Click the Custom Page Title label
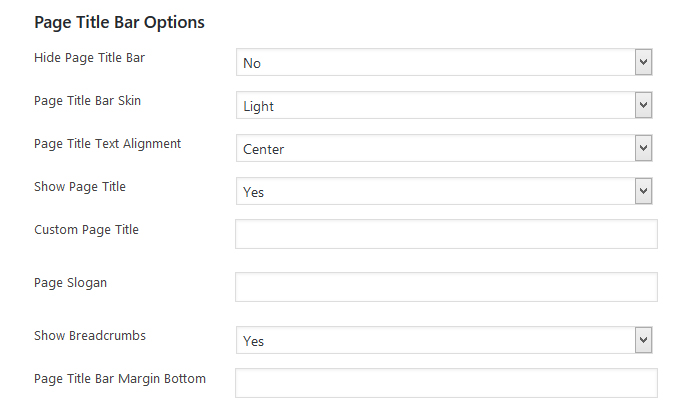The height and width of the screenshot is (414, 700). point(86,229)
